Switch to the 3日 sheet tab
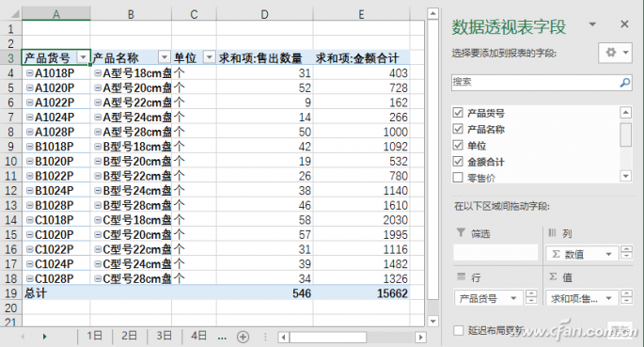 [164, 336]
